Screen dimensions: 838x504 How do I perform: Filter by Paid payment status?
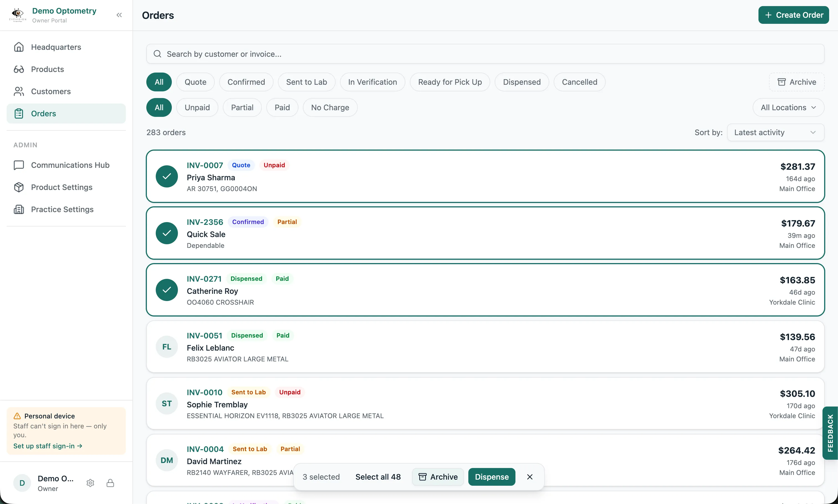282,107
